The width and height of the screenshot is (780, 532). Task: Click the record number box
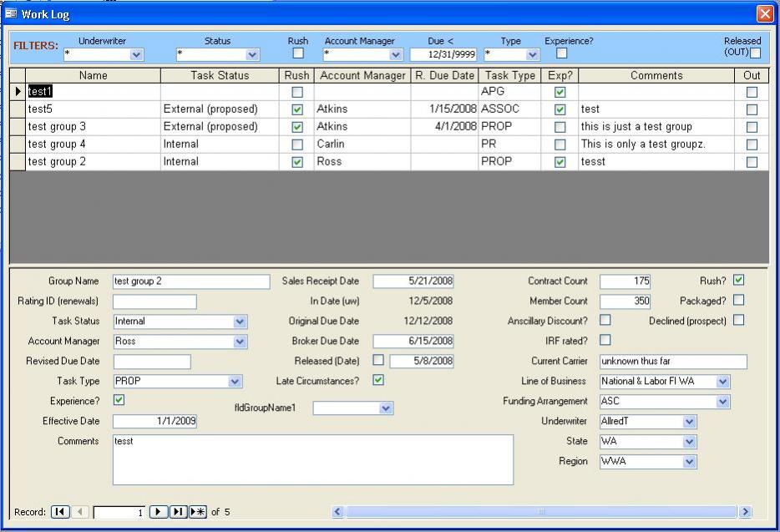119,512
